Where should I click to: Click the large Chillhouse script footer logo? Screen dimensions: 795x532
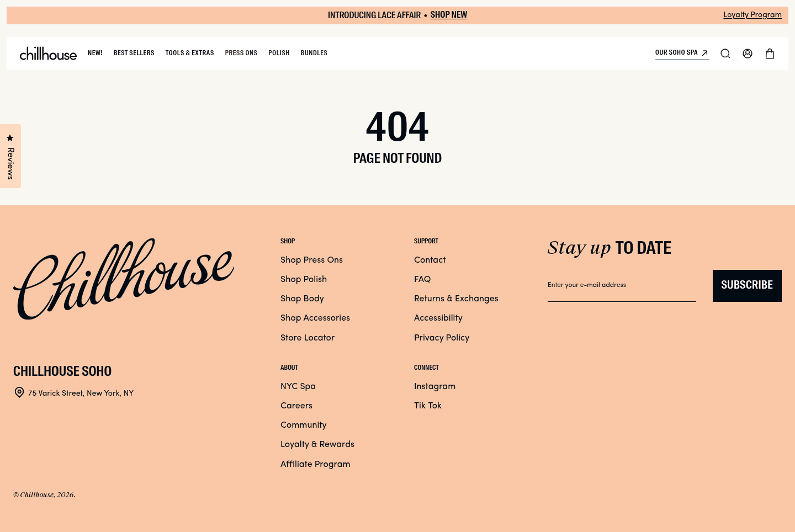click(x=124, y=279)
